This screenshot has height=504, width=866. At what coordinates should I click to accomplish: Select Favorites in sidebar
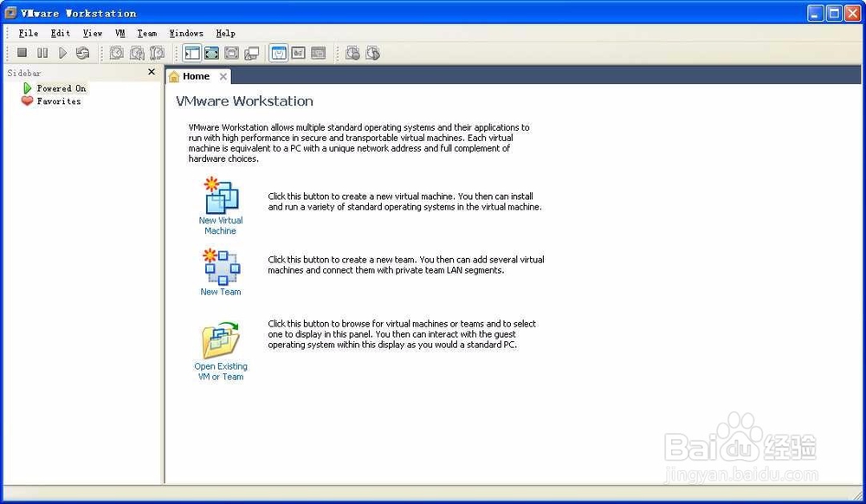(x=59, y=101)
